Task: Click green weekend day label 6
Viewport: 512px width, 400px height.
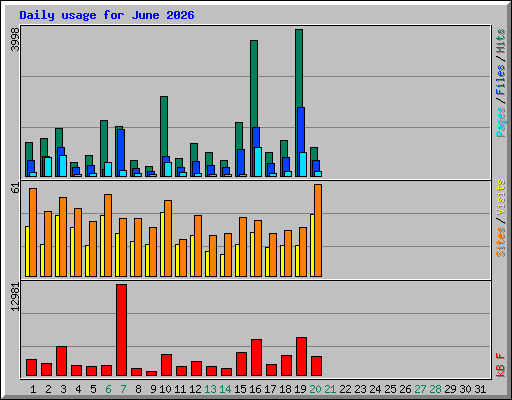Action: 108,389
